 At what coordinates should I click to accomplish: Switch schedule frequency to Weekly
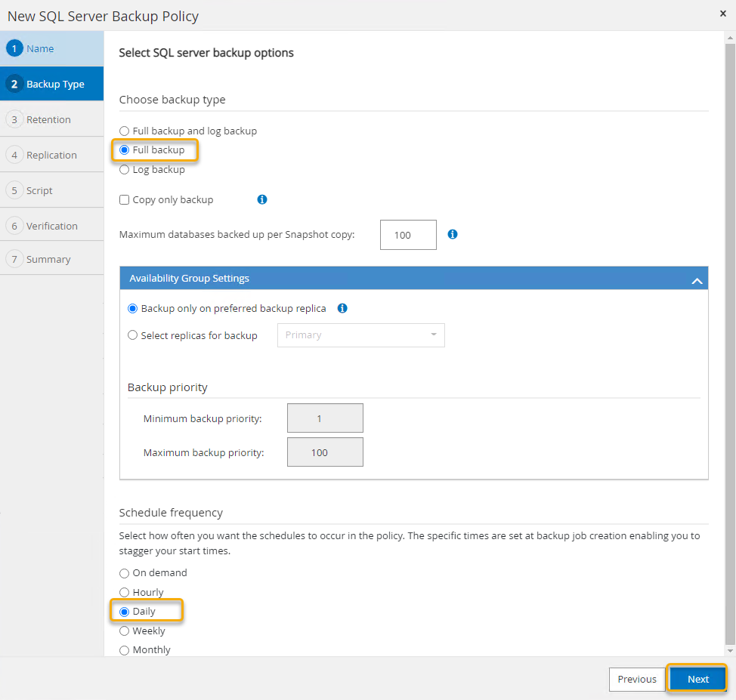(x=123, y=631)
